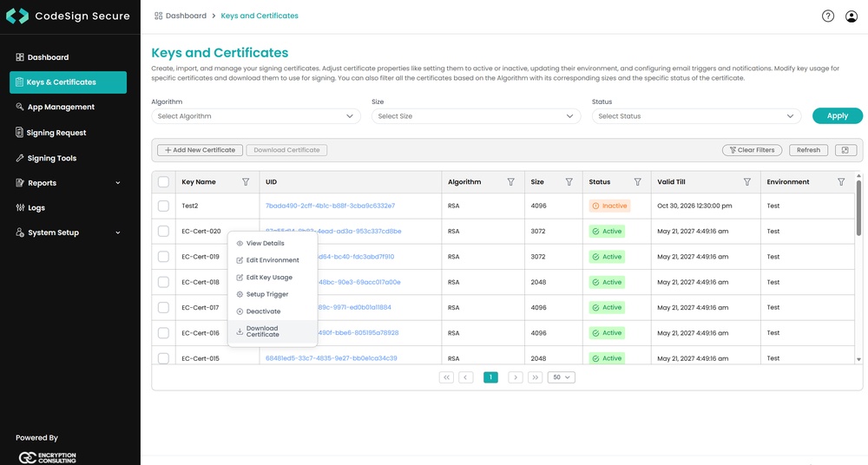Click the table vertical scrollbar
Image resolution: width=868 pixels, height=465 pixels.
(x=858, y=207)
